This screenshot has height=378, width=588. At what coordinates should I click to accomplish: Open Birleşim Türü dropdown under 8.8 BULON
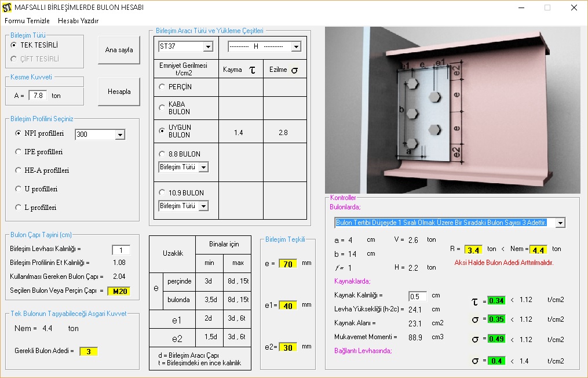point(203,167)
